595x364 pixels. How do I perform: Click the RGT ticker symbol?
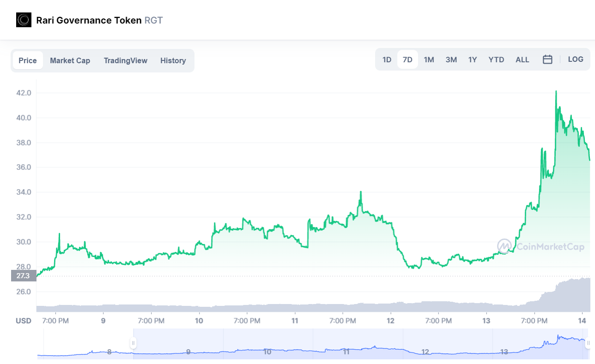(154, 20)
